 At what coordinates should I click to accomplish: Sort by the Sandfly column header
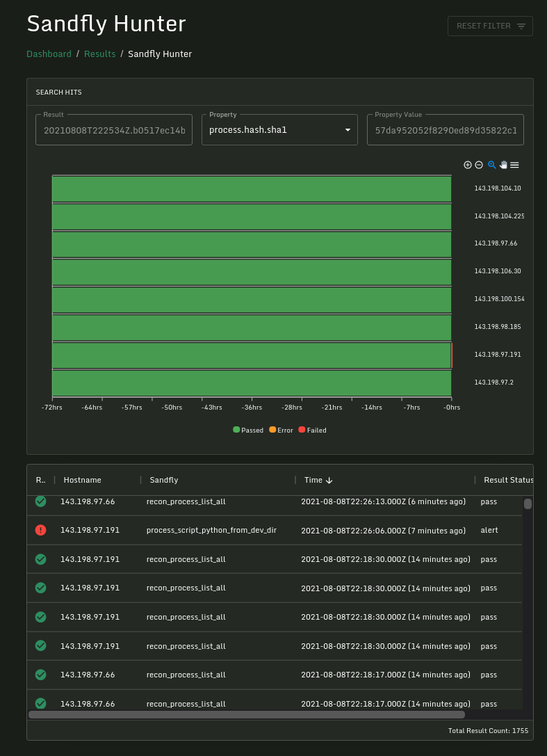pos(164,480)
